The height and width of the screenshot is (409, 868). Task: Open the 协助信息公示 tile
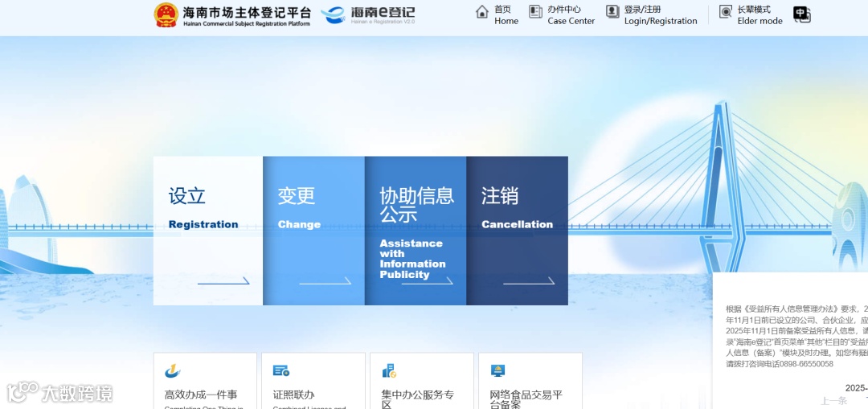click(x=416, y=231)
